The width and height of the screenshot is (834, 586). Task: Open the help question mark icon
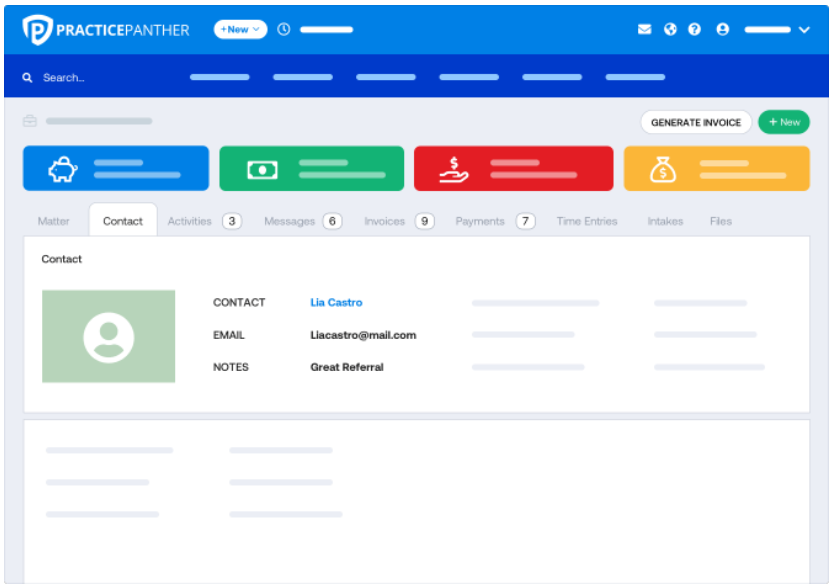694,29
